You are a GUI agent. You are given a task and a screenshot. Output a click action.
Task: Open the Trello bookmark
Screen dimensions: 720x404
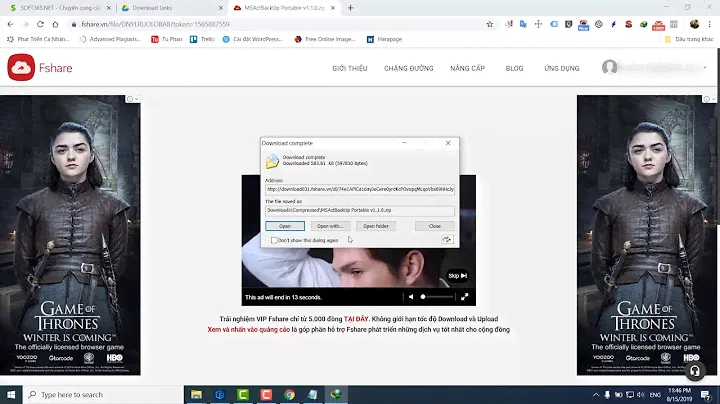[x=202, y=39]
